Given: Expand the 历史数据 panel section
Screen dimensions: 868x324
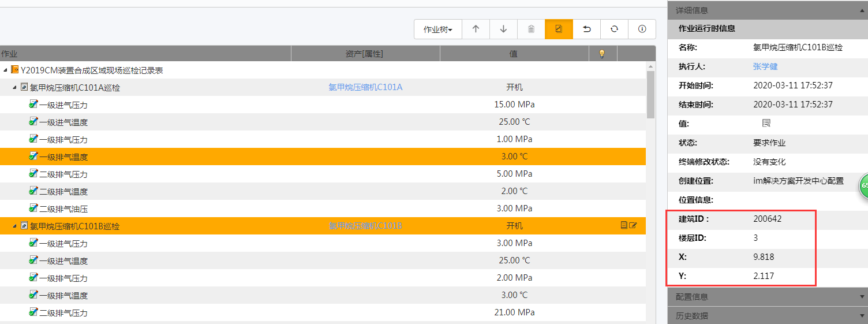Looking at the screenshot, I should point(767,316).
